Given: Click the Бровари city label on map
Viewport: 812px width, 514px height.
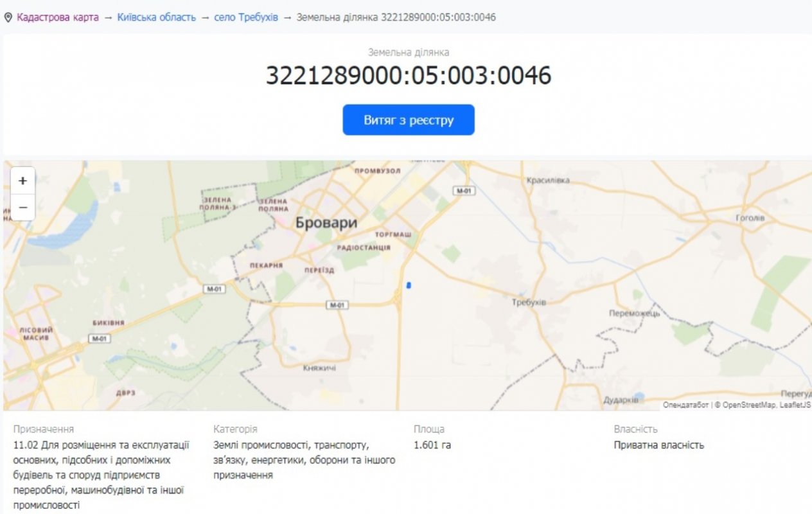Looking at the screenshot, I should (326, 223).
